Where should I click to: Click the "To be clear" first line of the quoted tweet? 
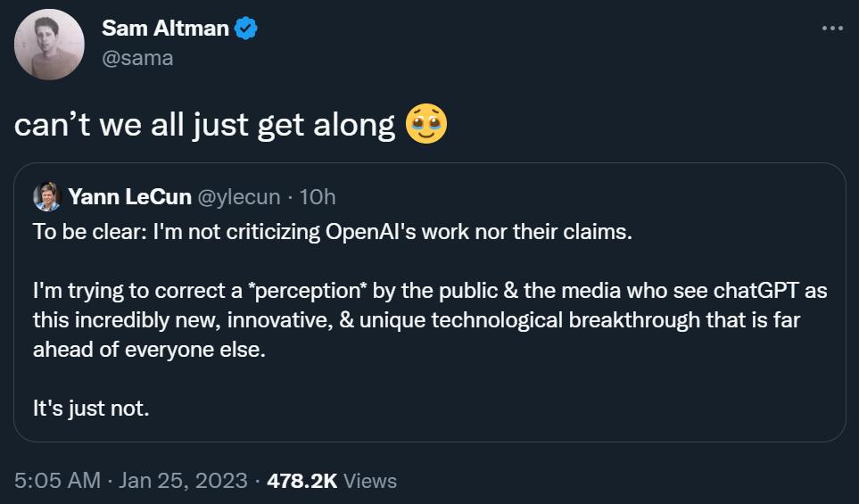[332, 233]
